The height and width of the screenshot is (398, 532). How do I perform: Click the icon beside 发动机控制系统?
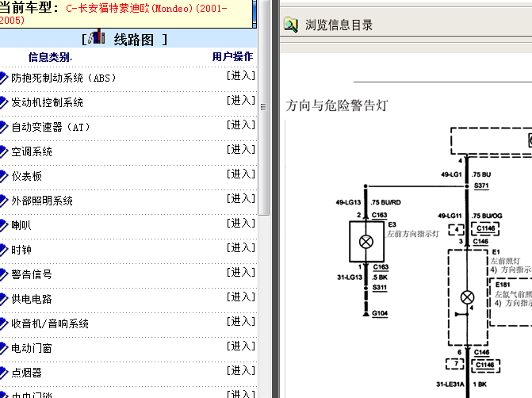coord(3,102)
